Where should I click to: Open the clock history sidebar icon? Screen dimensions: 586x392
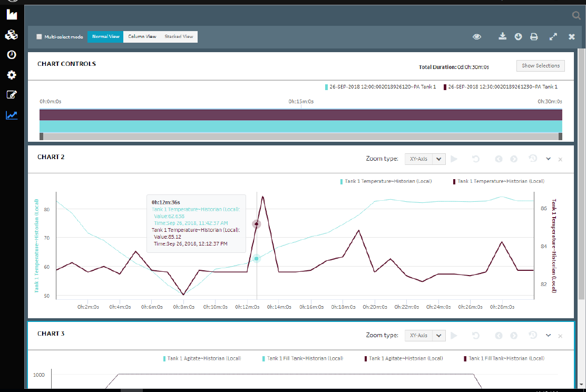tap(12, 55)
